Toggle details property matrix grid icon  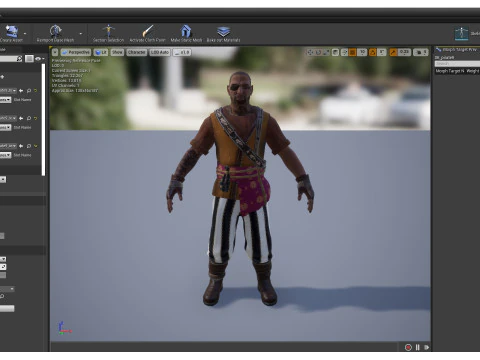coord(29,59)
